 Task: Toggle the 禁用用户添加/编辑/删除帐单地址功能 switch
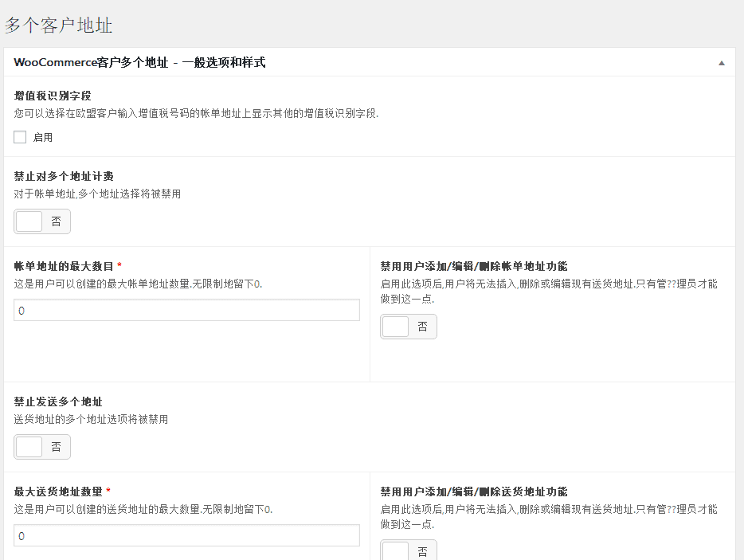[x=409, y=327]
